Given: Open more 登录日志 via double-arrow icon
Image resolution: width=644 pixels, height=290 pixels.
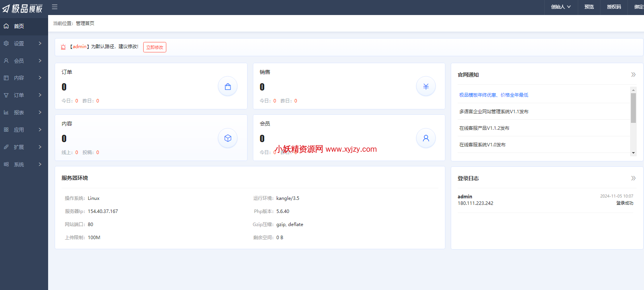Looking at the screenshot, I should [633, 178].
